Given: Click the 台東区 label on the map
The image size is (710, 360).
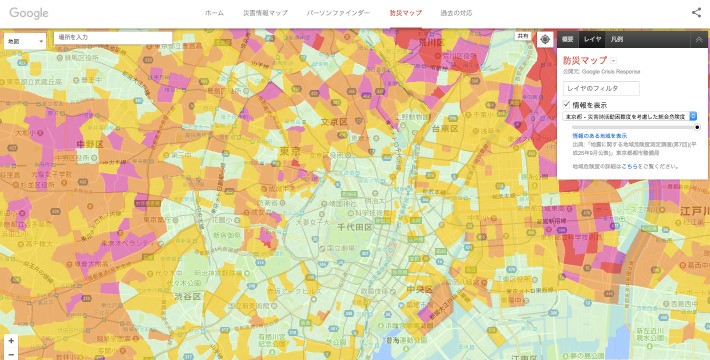Looking at the screenshot, I should pos(445,129).
